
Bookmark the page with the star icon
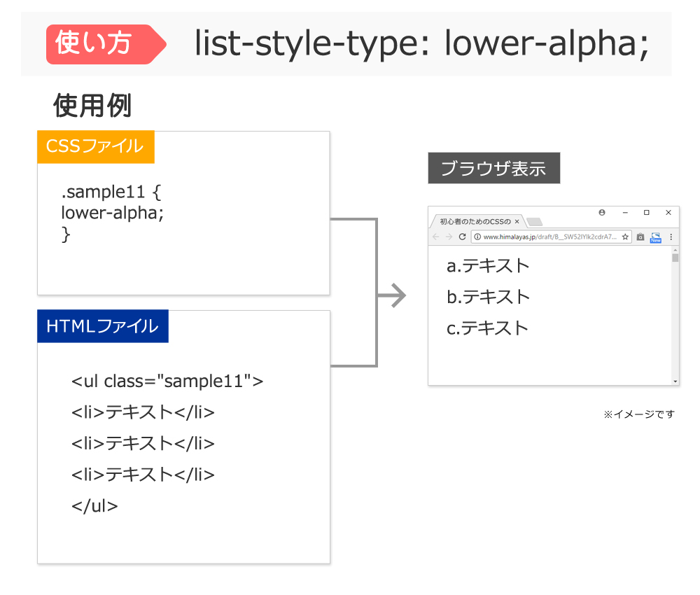click(x=625, y=237)
